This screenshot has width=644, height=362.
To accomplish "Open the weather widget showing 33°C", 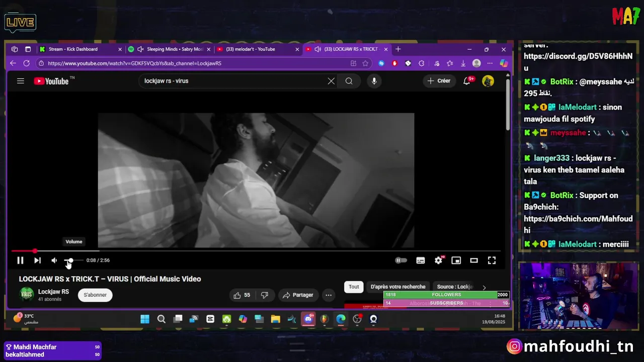I will 26,319.
